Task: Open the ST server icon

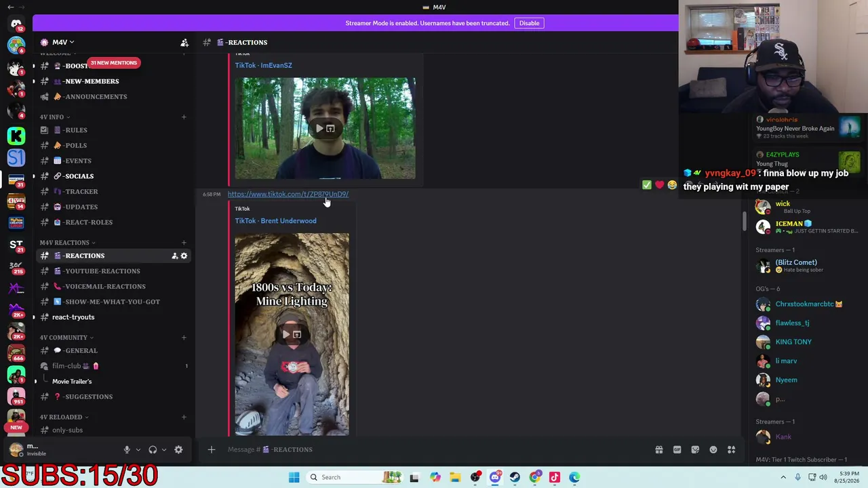Action: [x=16, y=246]
